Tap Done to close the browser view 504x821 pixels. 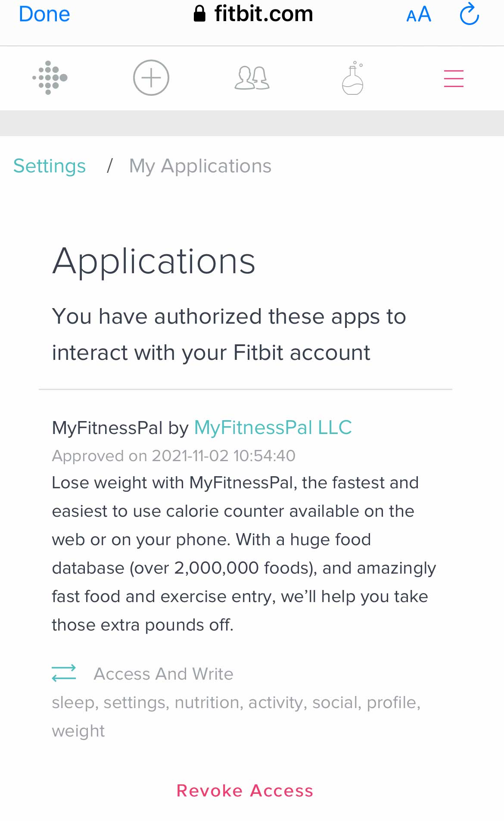[x=44, y=13]
